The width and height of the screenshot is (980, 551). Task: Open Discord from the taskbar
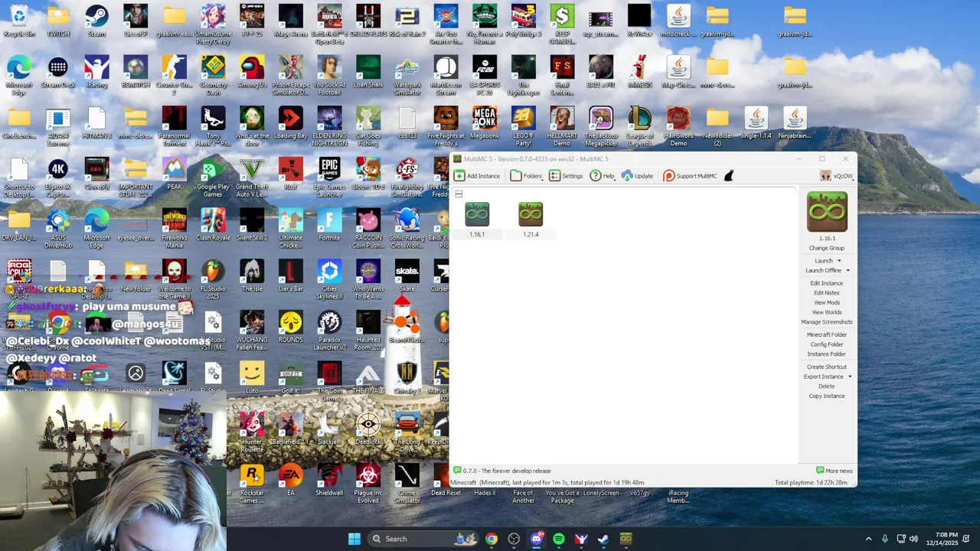tap(536, 539)
